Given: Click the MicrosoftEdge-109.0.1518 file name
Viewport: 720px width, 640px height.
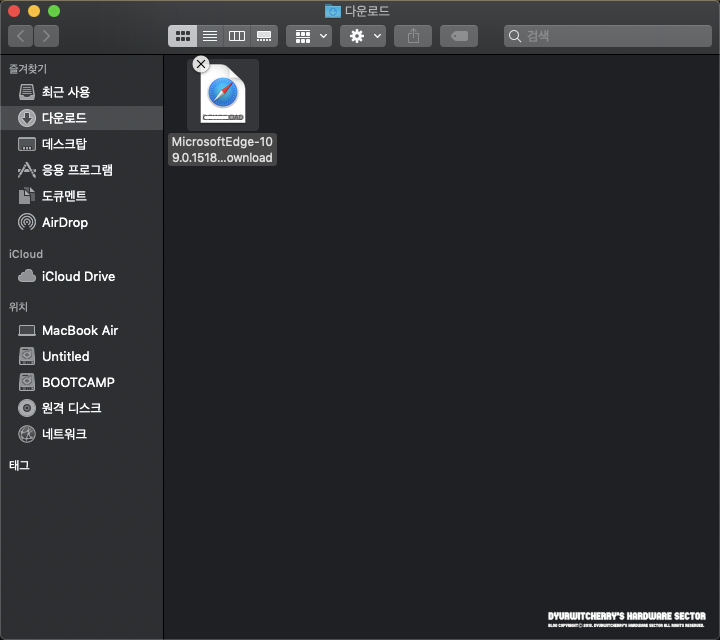Looking at the screenshot, I should click(x=222, y=150).
